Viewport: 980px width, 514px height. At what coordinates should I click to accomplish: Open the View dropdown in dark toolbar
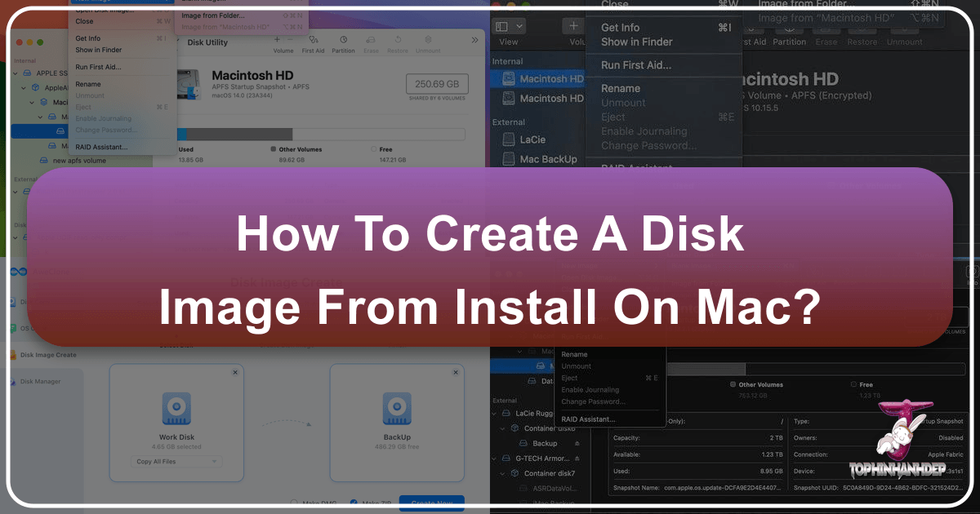509,27
